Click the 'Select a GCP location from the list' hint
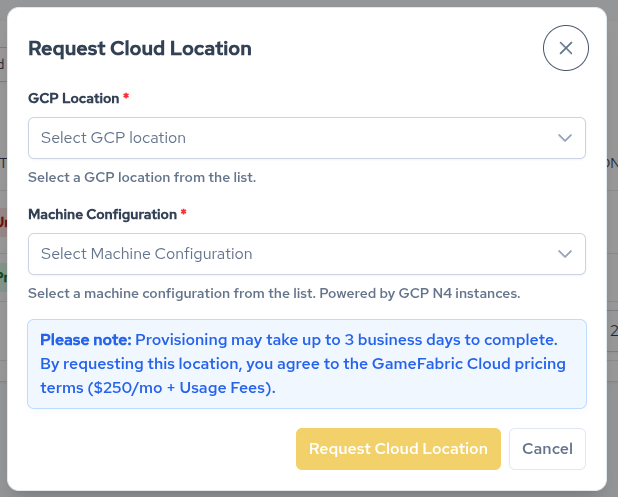The image size is (618, 497). (142, 177)
